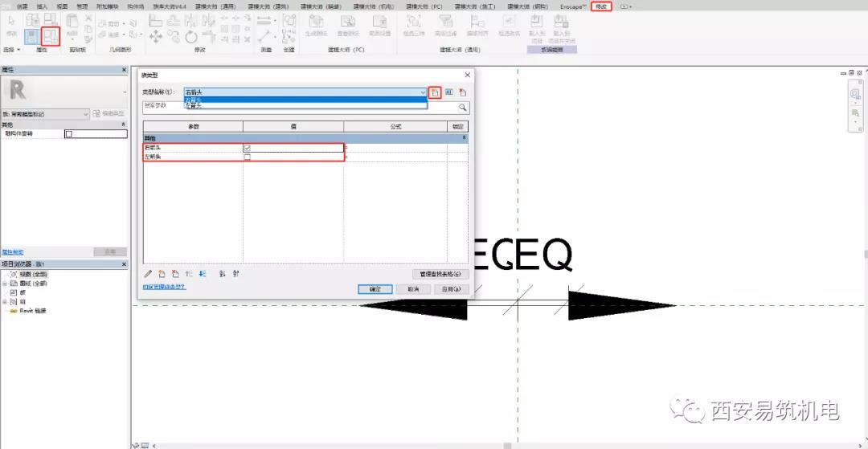Open the Add-Ins ribbon tab
The height and width of the screenshot is (449, 868).
pyautogui.click(x=108, y=6)
